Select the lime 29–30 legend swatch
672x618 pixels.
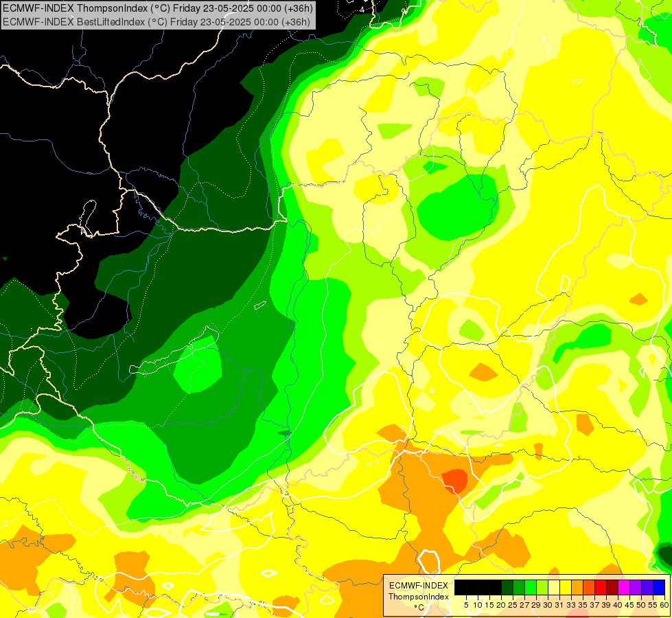click(x=542, y=587)
